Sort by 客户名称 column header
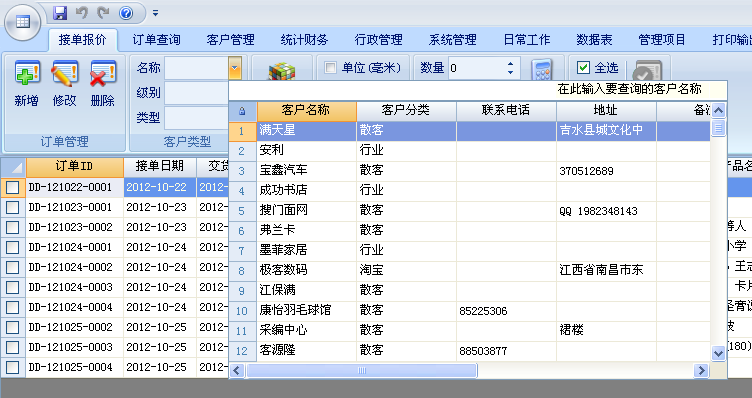This screenshot has height=398, width=752. (307, 111)
